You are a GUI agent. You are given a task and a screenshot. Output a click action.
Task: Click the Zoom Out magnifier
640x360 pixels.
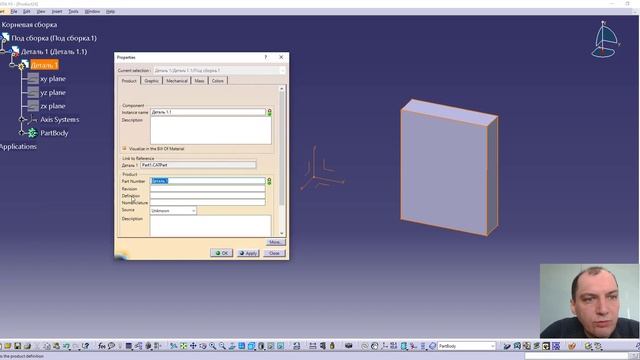[222, 346]
